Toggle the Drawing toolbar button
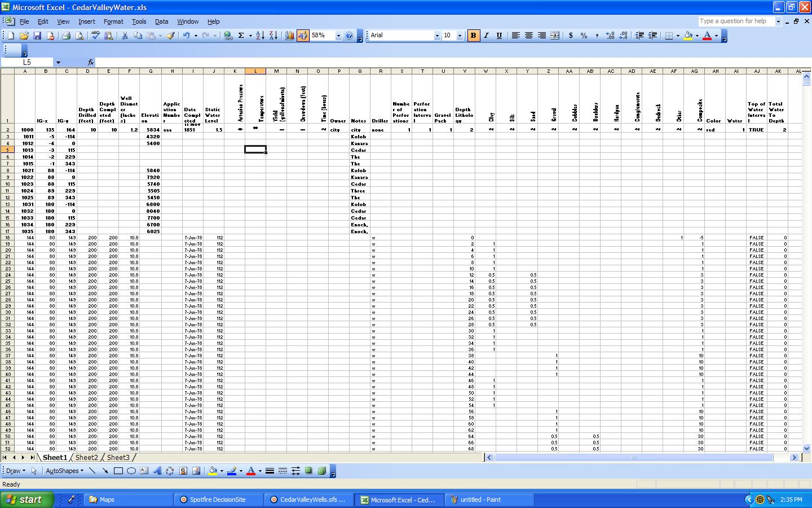This screenshot has width=812, height=508. [x=303, y=36]
